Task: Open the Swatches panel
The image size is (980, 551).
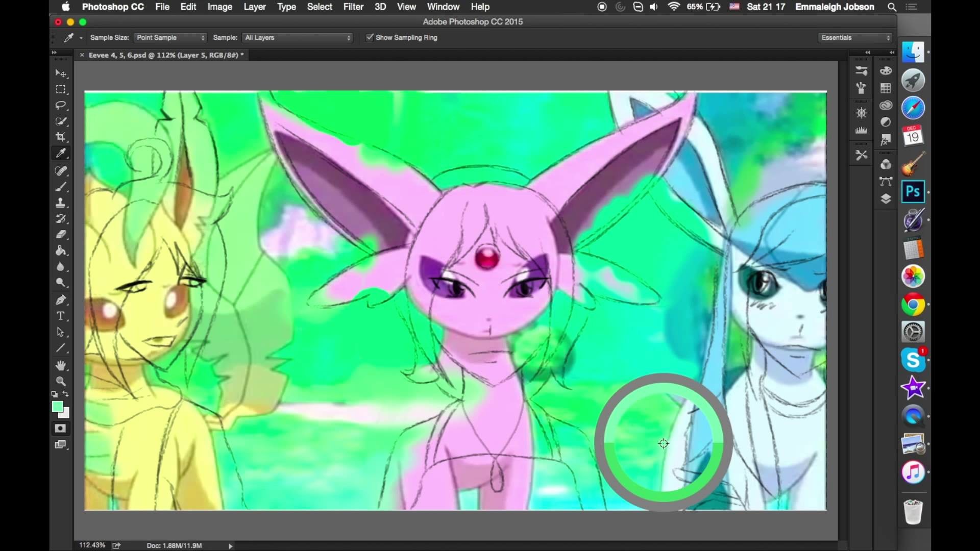Action: click(x=886, y=88)
